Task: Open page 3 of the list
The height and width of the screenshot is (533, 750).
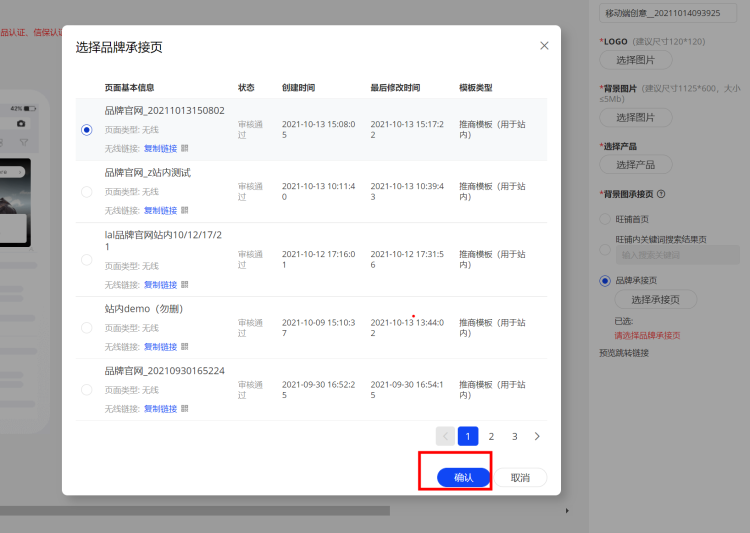Action: point(514,436)
